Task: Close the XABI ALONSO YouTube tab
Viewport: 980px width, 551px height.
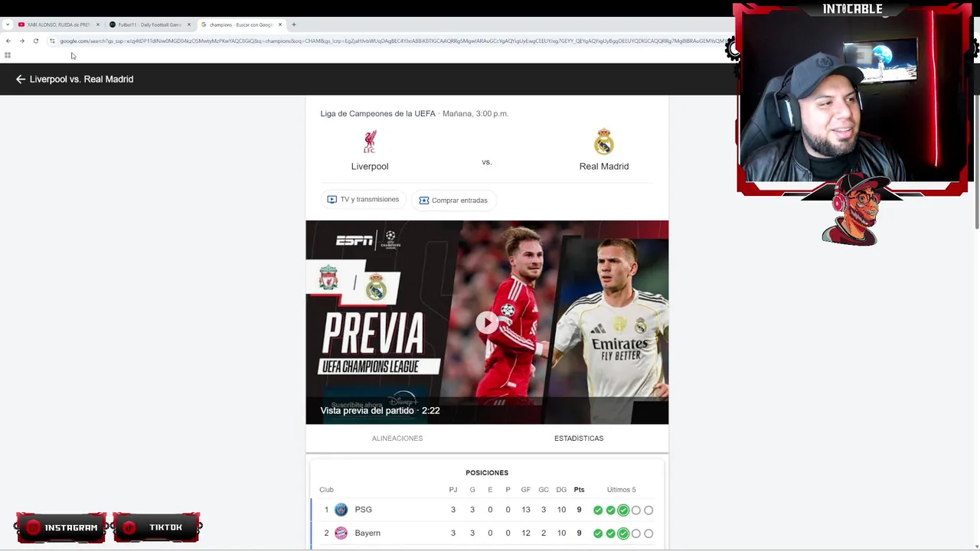Action: [97, 24]
